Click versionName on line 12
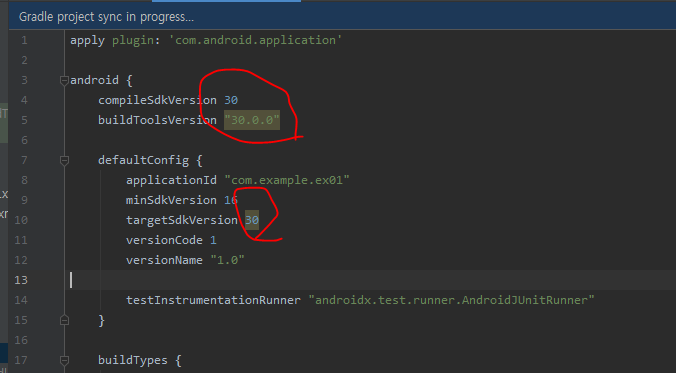676x373 pixels. click(164, 260)
